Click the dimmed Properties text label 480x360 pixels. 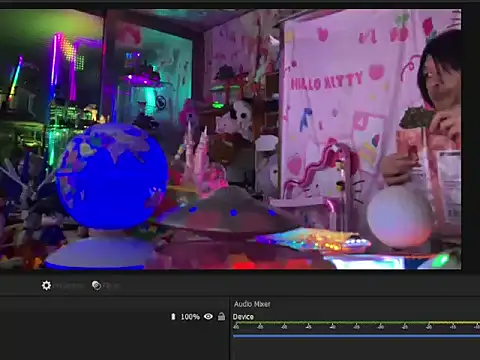(69, 286)
